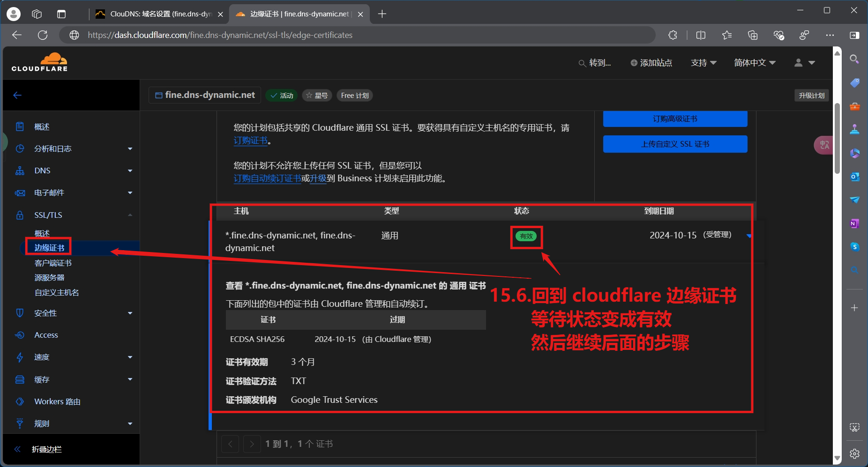Viewport: 868px width, 467px height.
Task: Open SSL/TLS 概述 sub-item
Action: pos(42,233)
